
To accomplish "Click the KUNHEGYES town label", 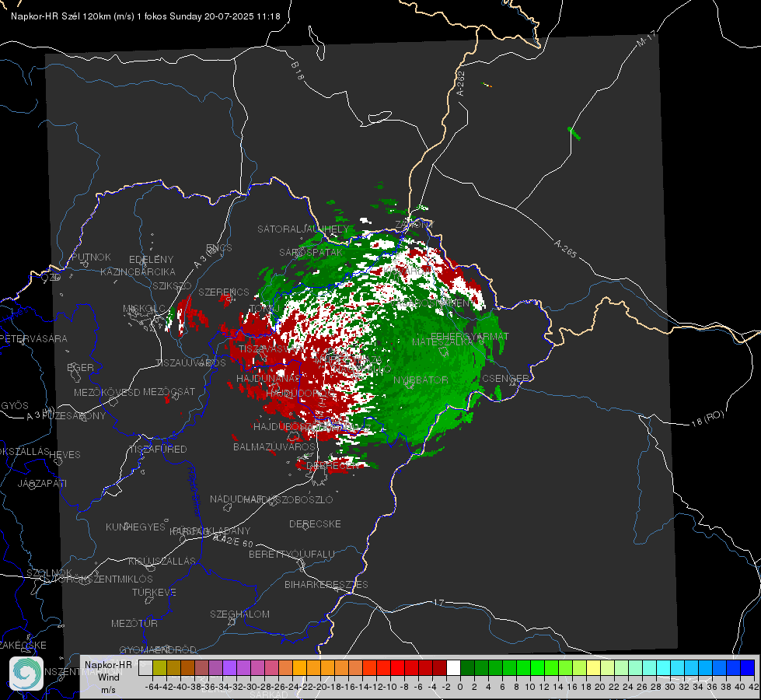I will (135, 527).
